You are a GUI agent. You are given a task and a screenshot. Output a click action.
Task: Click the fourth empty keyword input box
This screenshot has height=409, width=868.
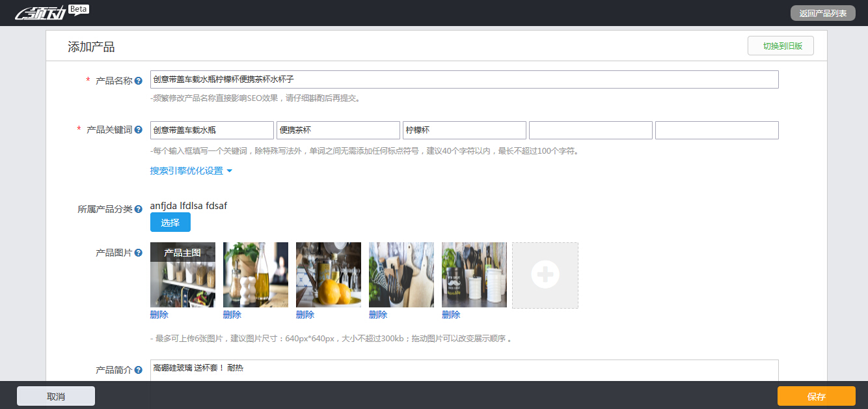coord(590,130)
